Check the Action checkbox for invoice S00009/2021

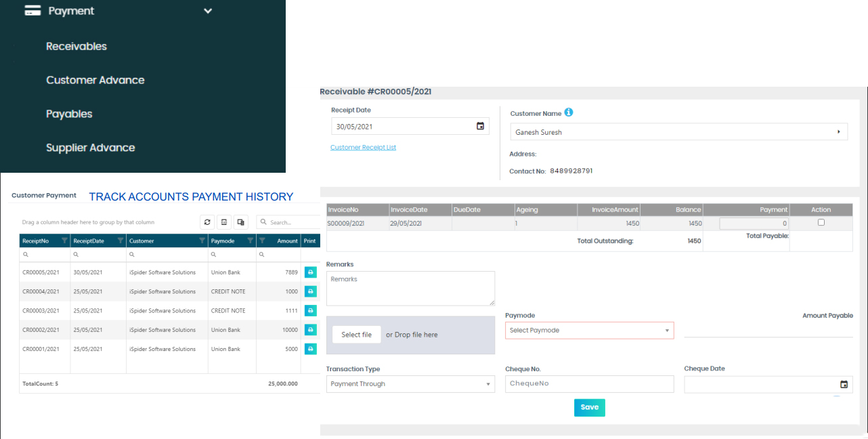821,222
